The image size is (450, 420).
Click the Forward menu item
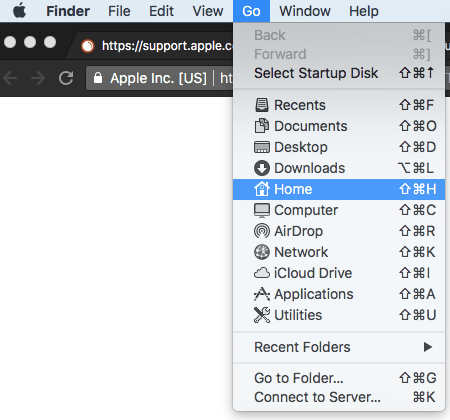coord(339,54)
